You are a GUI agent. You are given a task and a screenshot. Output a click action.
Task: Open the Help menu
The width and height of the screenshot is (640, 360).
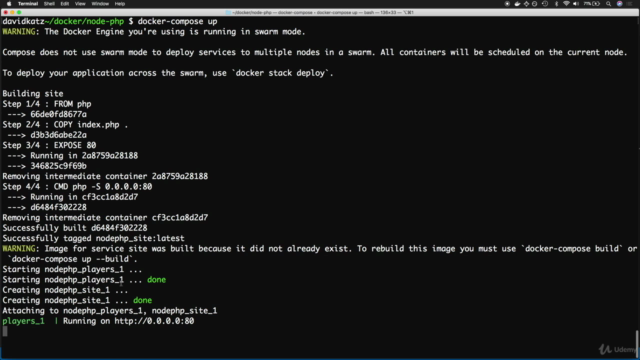point(120,4)
